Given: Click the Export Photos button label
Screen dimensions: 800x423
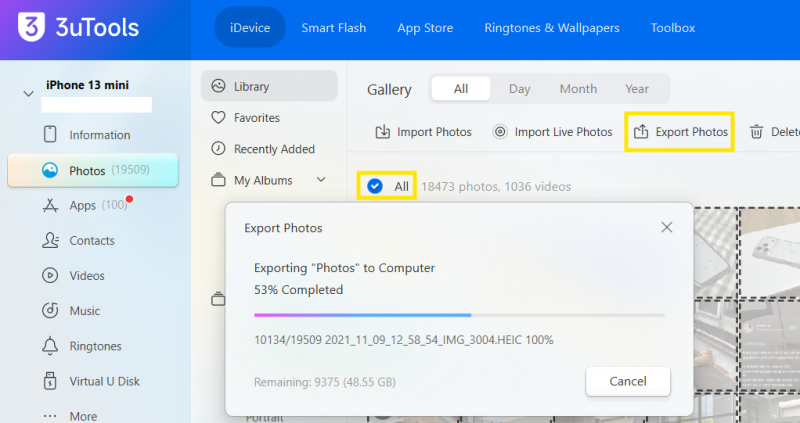Looking at the screenshot, I should [x=692, y=132].
